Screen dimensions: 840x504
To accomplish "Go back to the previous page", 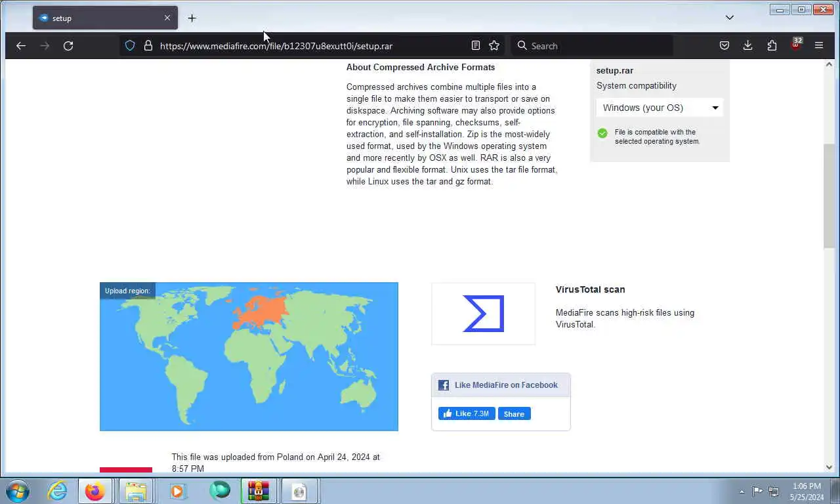I will [x=21, y=45].
